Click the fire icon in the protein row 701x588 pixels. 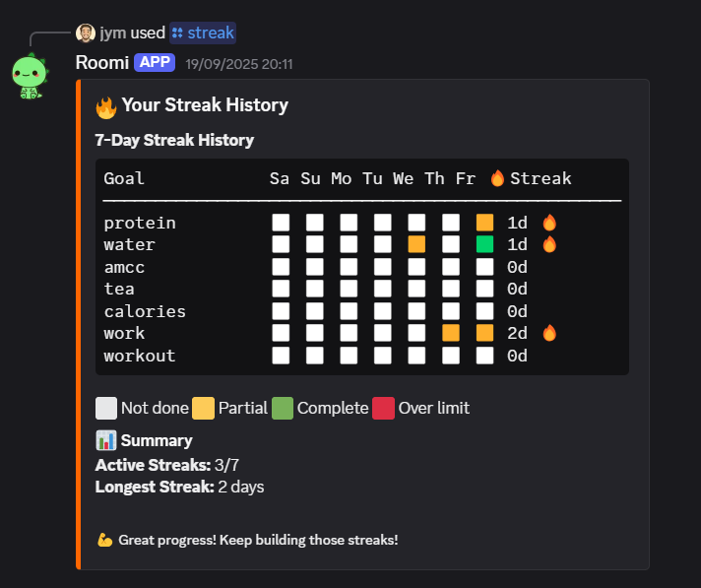pos(549,223)
